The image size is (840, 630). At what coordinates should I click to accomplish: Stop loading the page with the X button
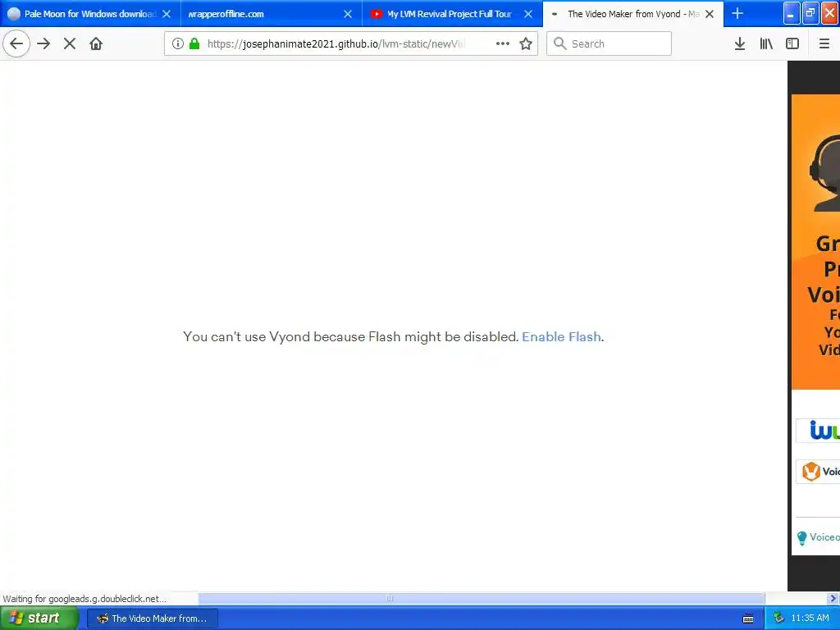(x=70, y=44)
